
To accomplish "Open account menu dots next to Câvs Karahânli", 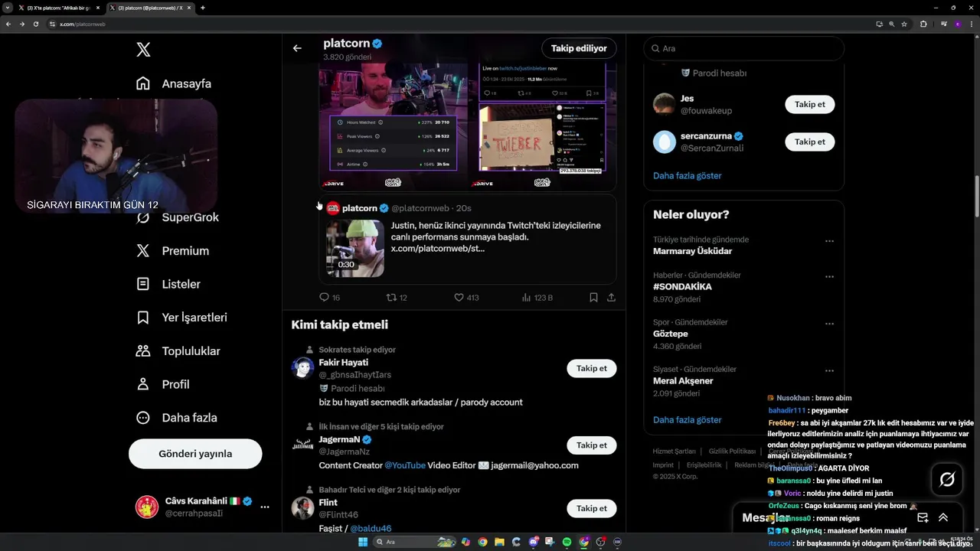I will [x=264, y=507].
